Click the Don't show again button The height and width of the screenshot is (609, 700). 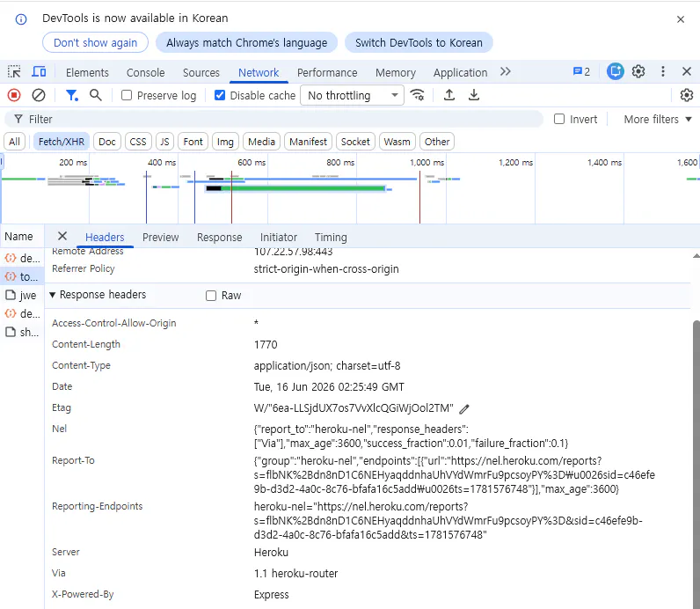pos(95,42)
